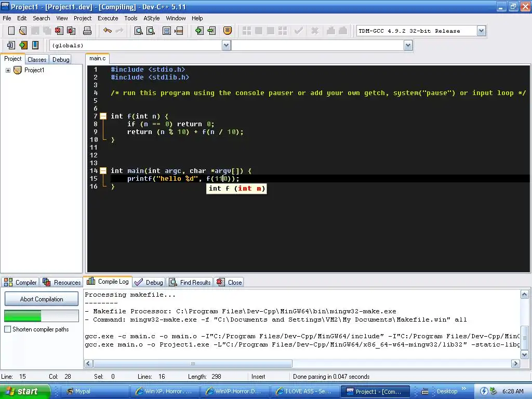This screenshot has width=532, height=399.
Task: Toggle Shorten compiler paths checkbox
Action: [7, 329]
